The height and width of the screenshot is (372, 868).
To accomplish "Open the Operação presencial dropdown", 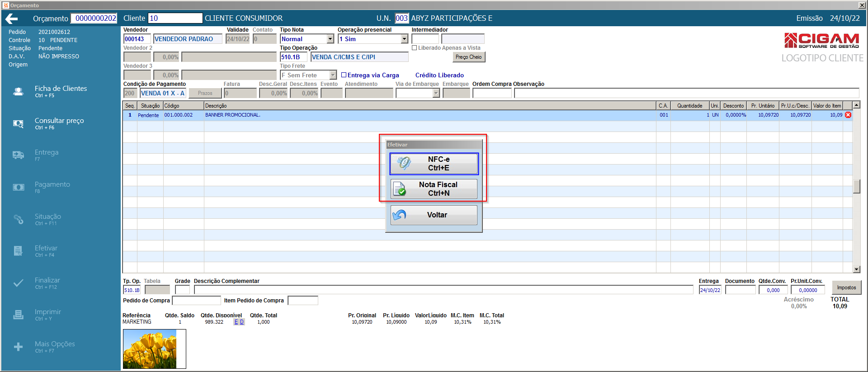I will (404, 39).
